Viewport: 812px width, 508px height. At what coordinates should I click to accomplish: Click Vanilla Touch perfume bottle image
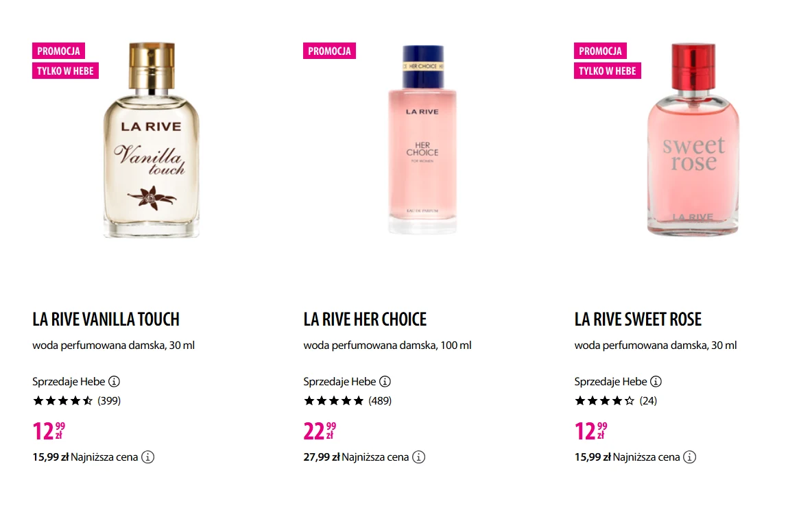[x=152, y=141]
